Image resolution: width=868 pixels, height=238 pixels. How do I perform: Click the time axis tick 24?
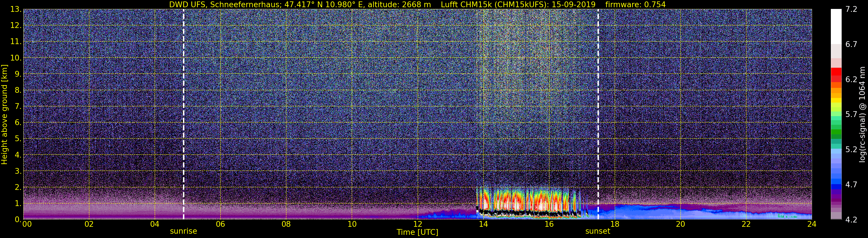click(x=812, y=224)
